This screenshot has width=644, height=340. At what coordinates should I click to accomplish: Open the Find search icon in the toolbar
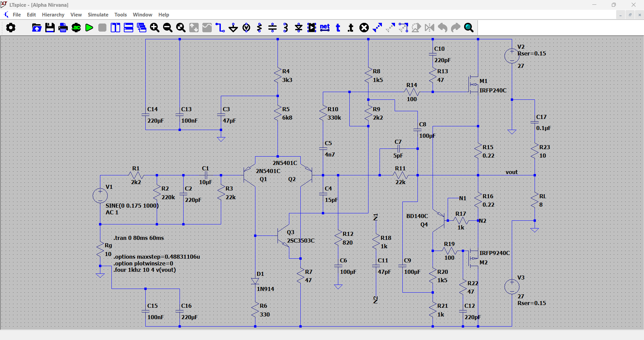click(469, 28)
